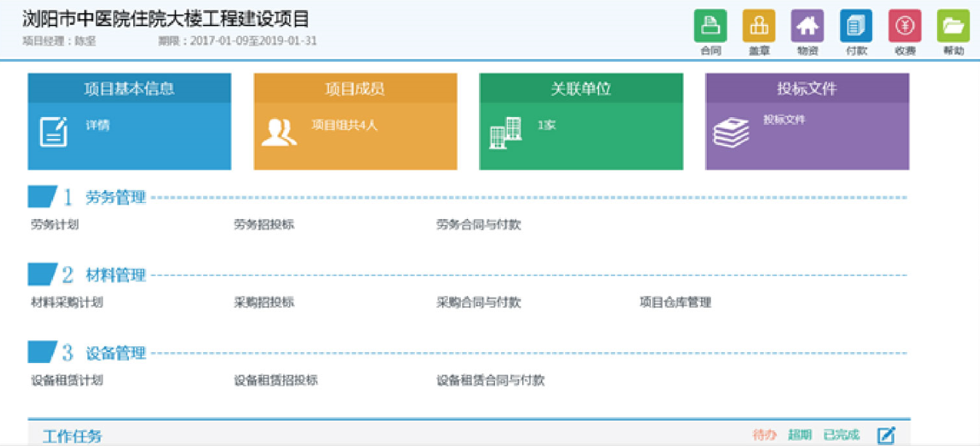
Task: Open 设备租赁合同与付款
Action: point(490,381)
